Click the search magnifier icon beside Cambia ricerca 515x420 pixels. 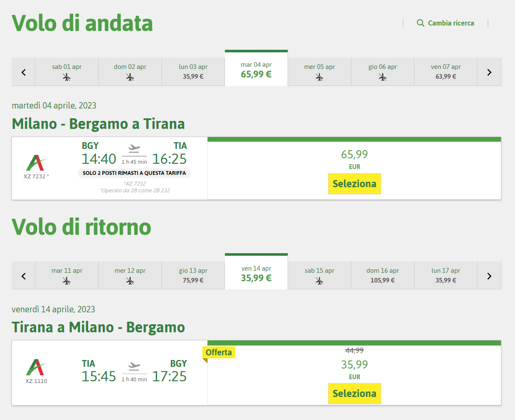coord(420,23)
